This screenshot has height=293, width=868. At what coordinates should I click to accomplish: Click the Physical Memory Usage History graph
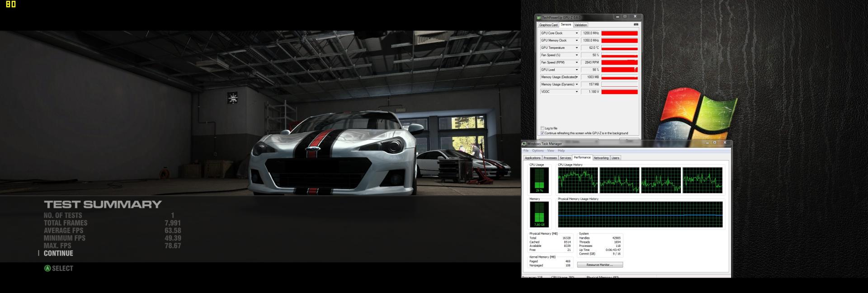[640, 214]
